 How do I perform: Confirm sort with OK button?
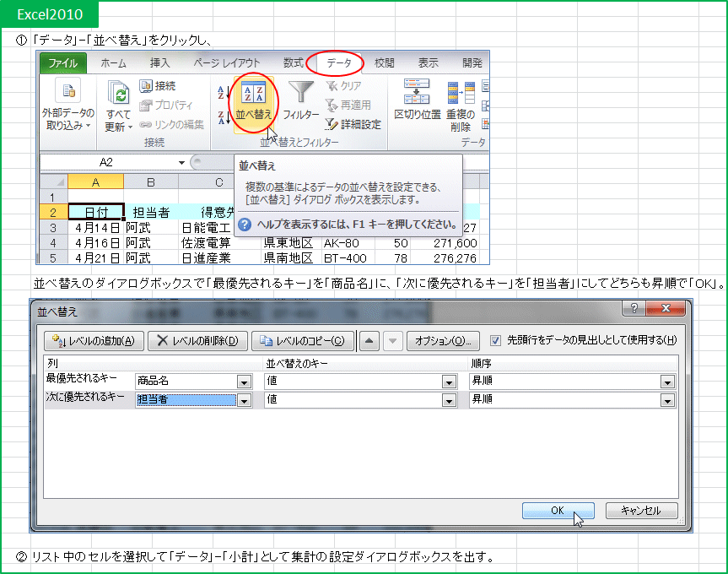tap(558, 511)
